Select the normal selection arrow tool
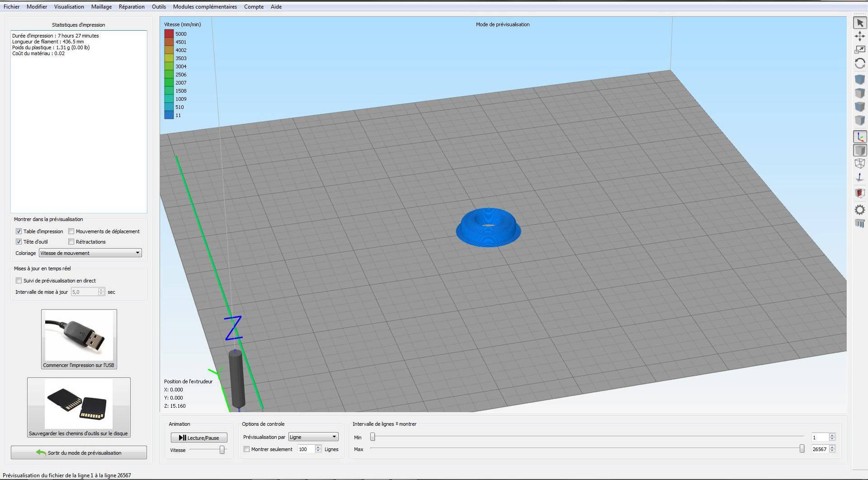Viewport: 868px width, 480px height. [x=860, y=23]
